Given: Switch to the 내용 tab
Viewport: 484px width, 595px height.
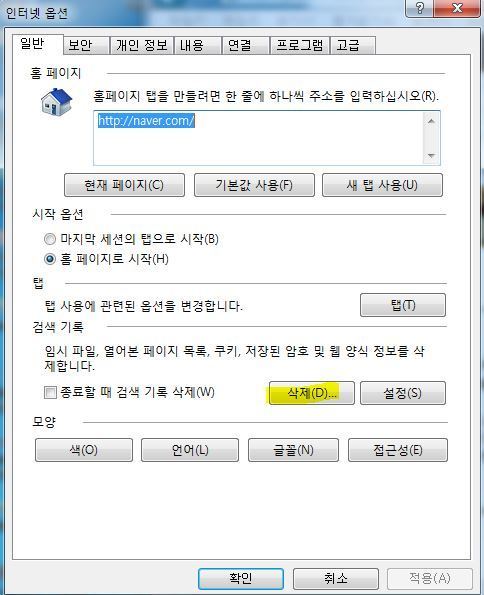Looking at the screenshot, I should point(198,46).
